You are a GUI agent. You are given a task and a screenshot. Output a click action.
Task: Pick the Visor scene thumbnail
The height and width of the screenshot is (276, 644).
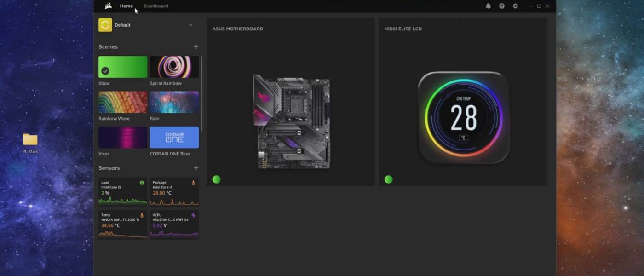click(x=123, y=138)
